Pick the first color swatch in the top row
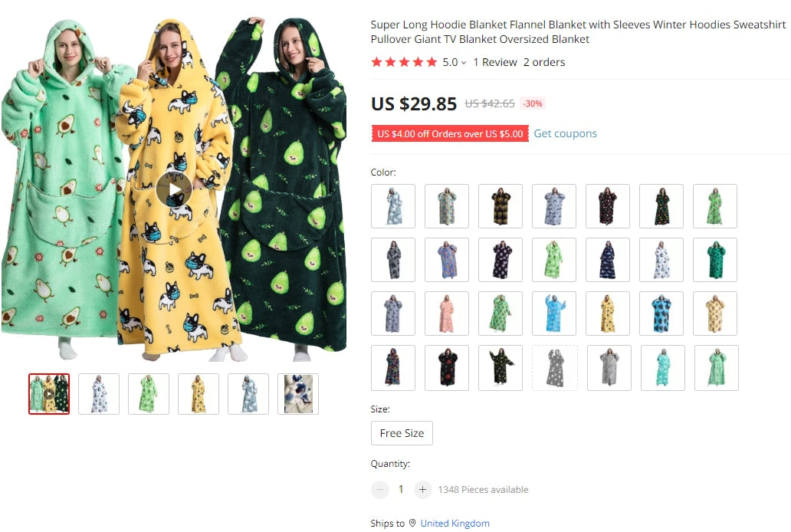The width and height of the screenshot is (791, 532). [x=393, y=206]
